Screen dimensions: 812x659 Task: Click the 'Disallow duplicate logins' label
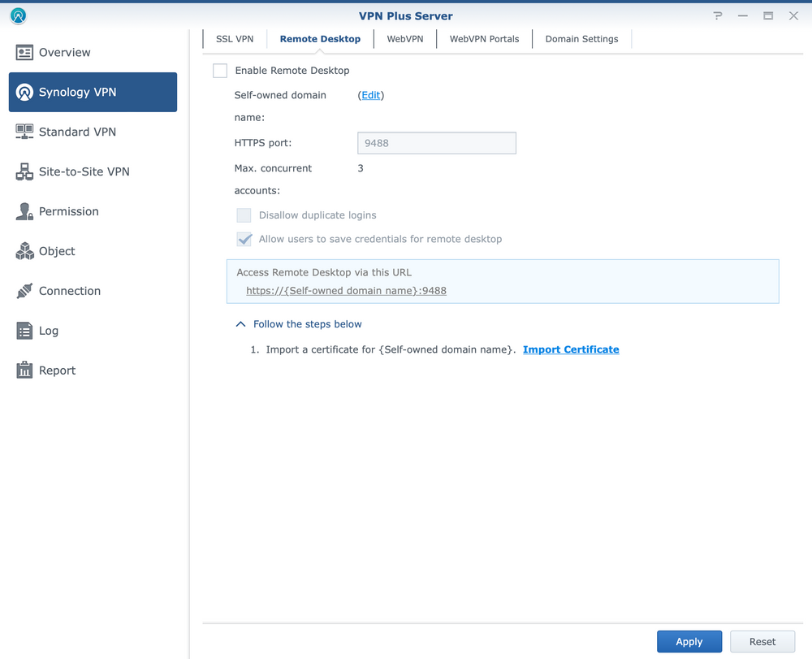click(x=317, y=215)
